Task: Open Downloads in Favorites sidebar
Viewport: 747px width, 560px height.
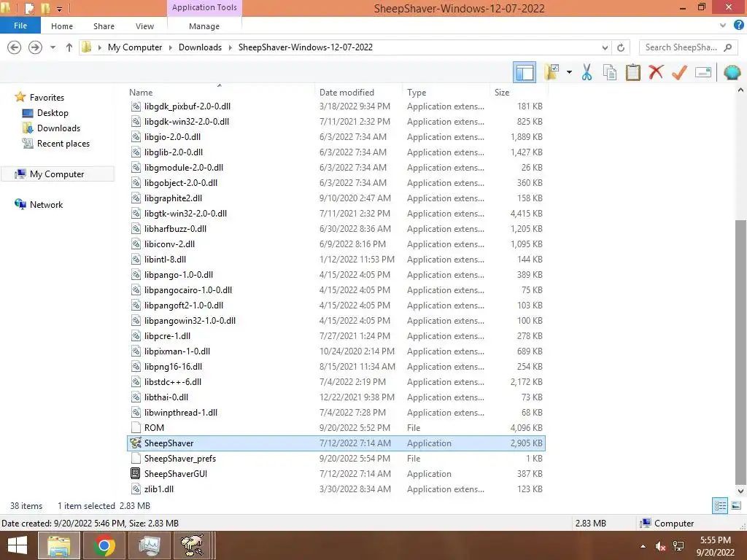Action: 58,128
